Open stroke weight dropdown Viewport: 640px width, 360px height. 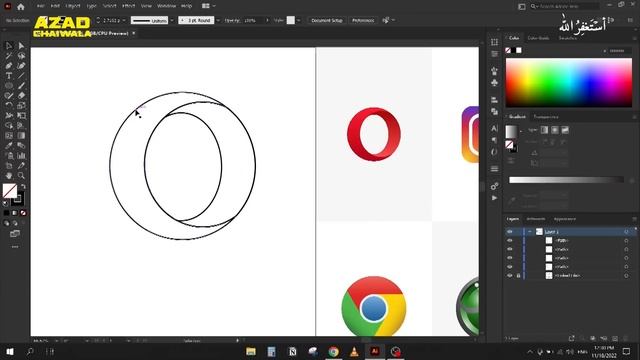click(x=124, y=20)
